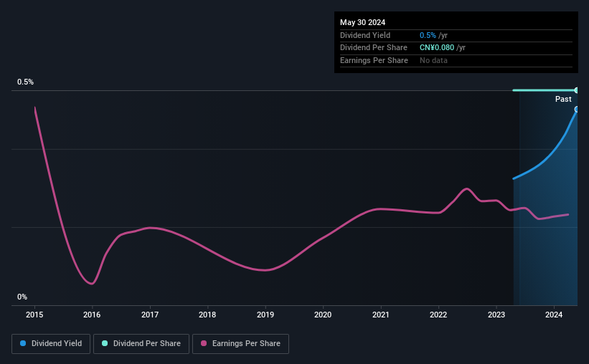Screen dimensions: 589x364
Task: Select the 2019 x-axis label
Action: pos(265,314)
